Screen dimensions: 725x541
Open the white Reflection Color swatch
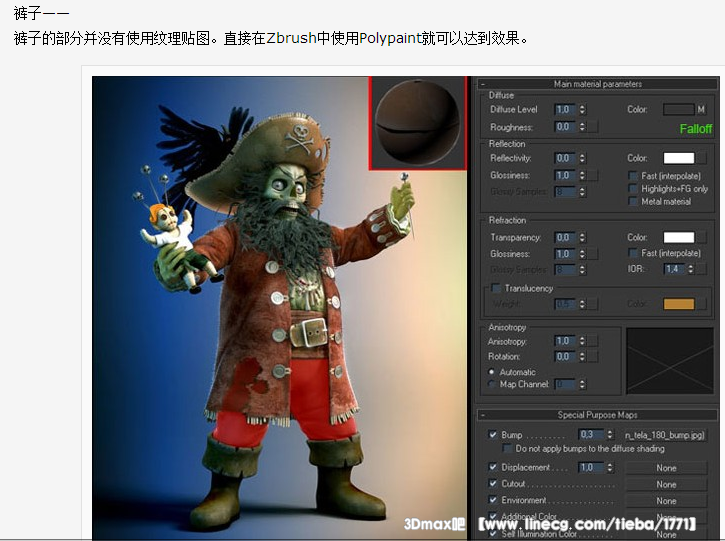(679, 158)
